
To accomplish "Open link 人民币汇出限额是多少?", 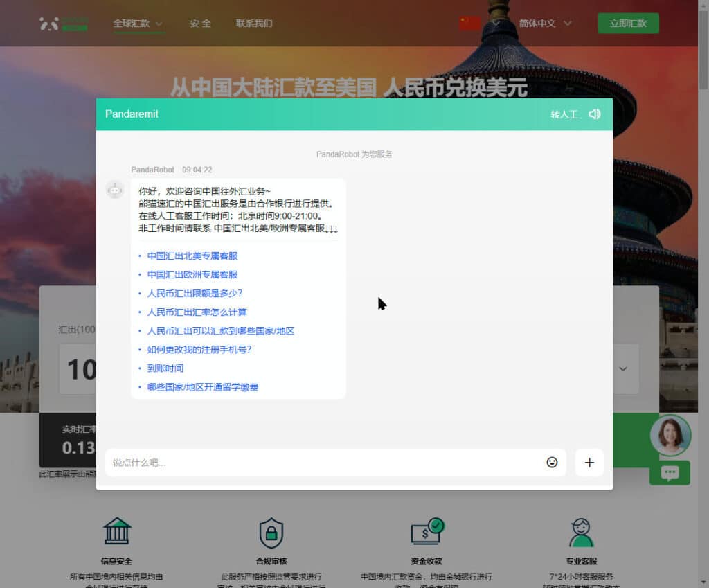I will [195, 294].
